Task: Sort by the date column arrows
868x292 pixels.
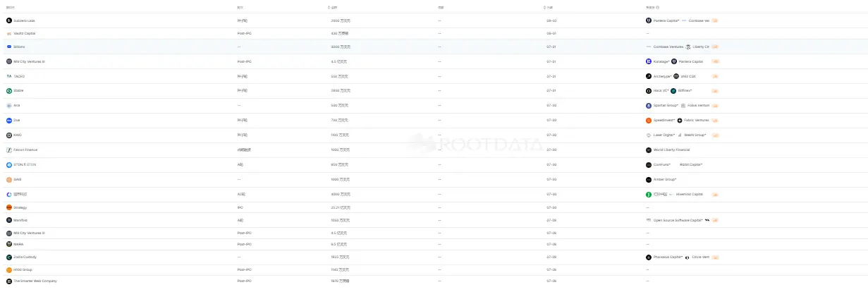Action: [x=544, y=7]
